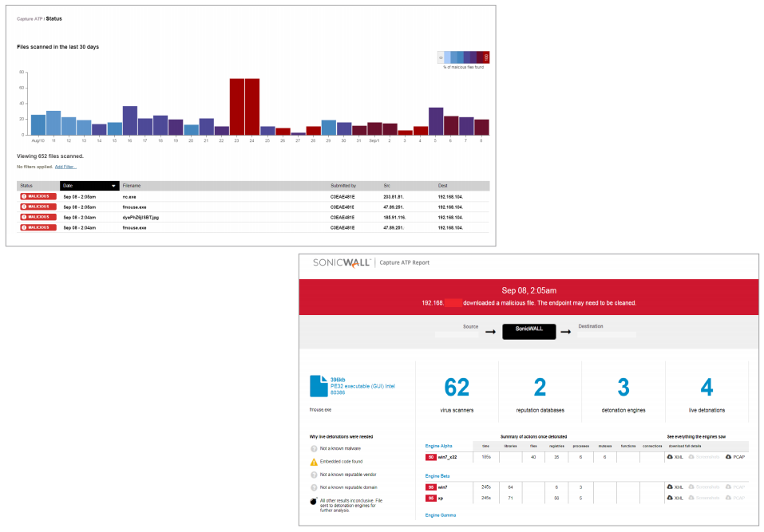Click the fmouse.exe name under the file icon
This screenshot has height=532, width=764.
pyautogui.click(x=320, y=410)
